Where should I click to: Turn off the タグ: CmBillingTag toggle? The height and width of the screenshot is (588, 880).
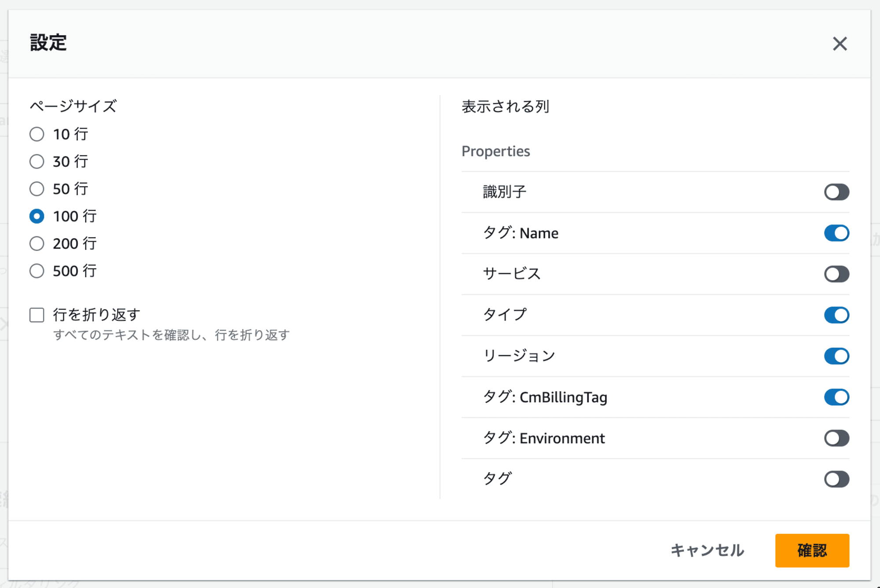[836, 397]
